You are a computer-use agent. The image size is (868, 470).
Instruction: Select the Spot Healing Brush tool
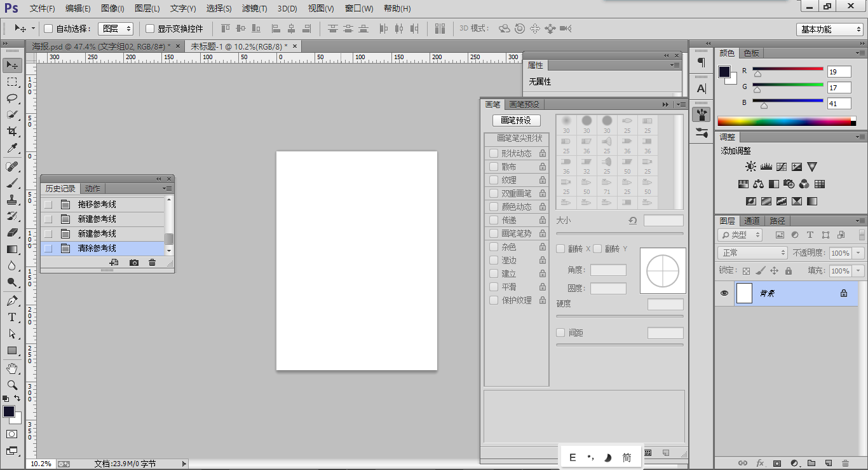12,167
